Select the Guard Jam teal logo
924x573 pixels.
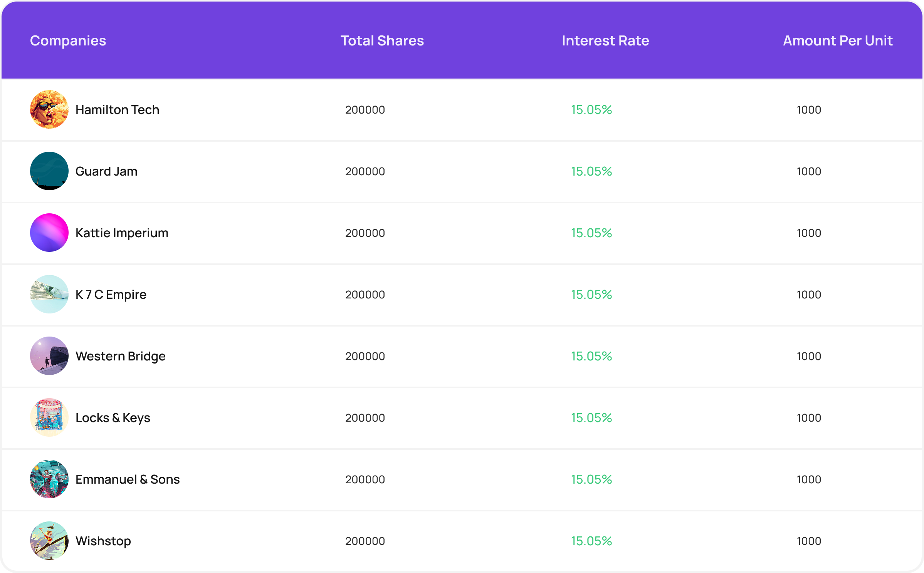pyautogui.click(x=49, y=171)
